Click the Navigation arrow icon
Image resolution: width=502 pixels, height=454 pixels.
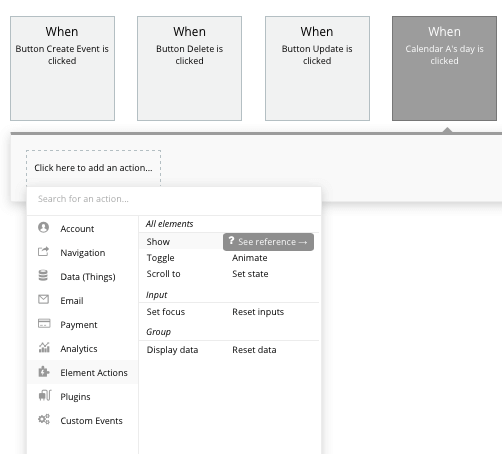click(x=43, y=252)
